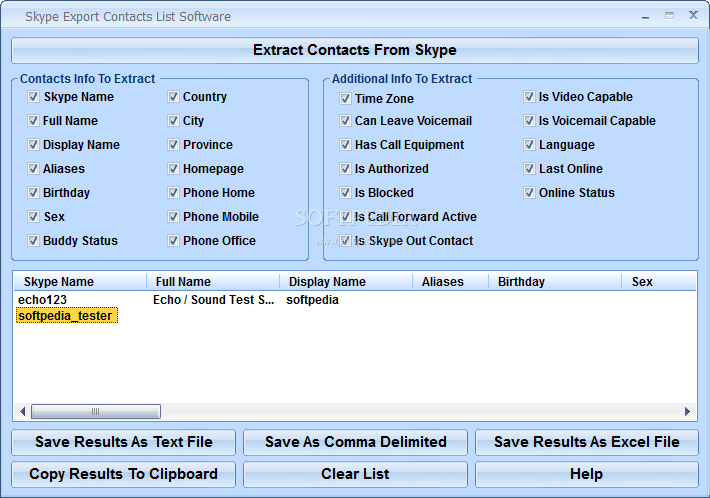The height and width of the screenshot is (498, 710).
Task: Toggle Can Leave Voicemail checkbox
Action: tap(345, 120)
